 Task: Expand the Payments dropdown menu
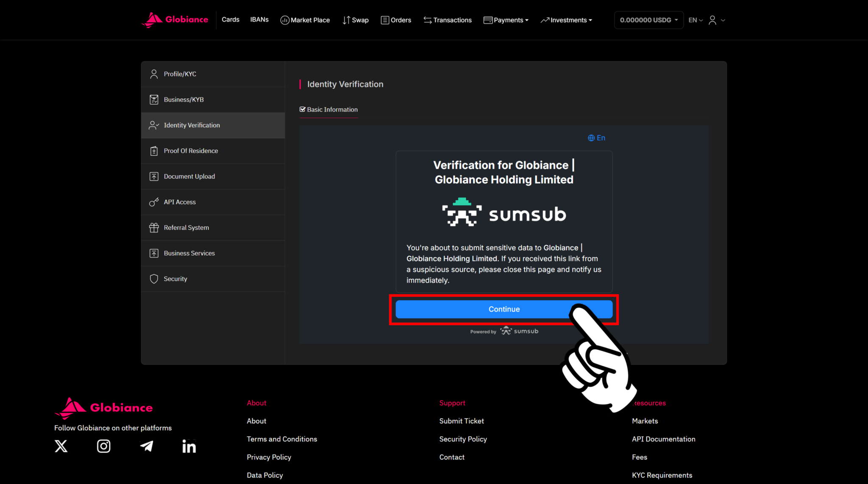tap(506, 20)
